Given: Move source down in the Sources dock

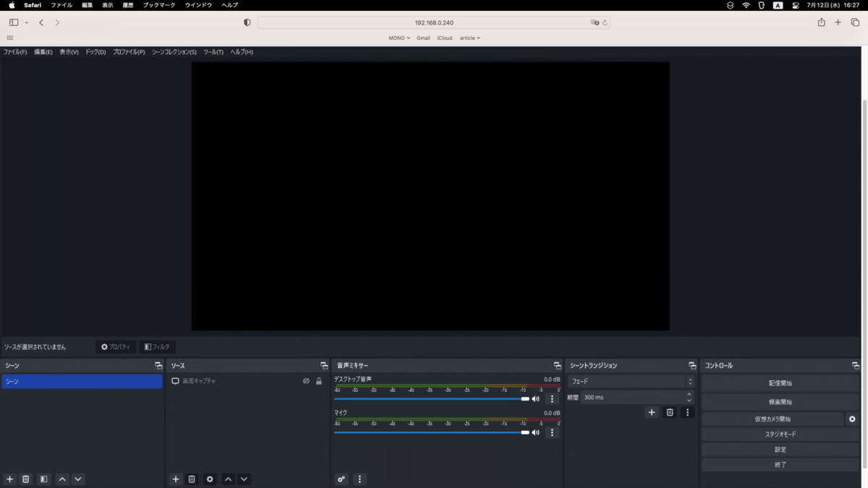Looking at the screenshot, I should (244, 479).
